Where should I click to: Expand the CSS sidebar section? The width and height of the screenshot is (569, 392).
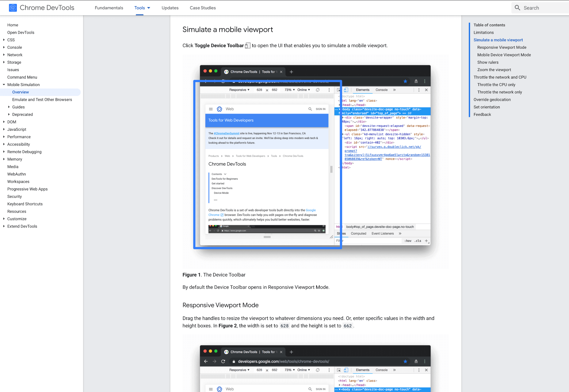pyautogui.click(x=4, y=40)
